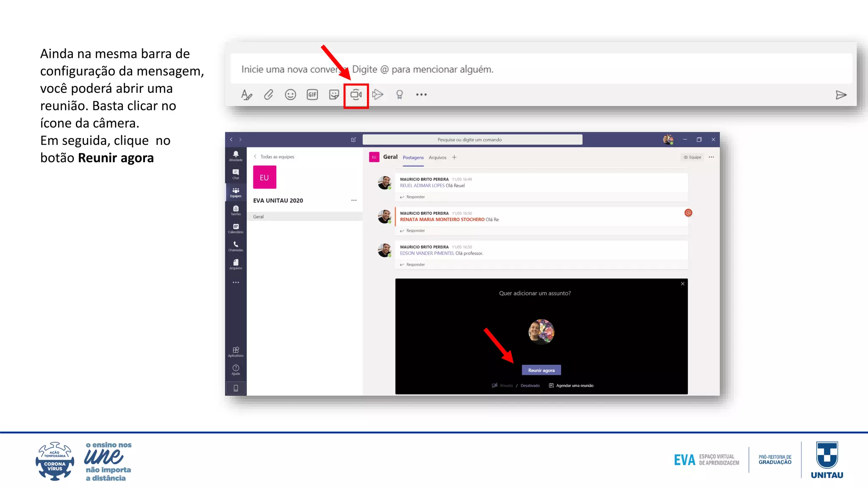Viewport: 868px width, 488px height.
Task: Open the GIF picker icon
Action: click(312, 95)
